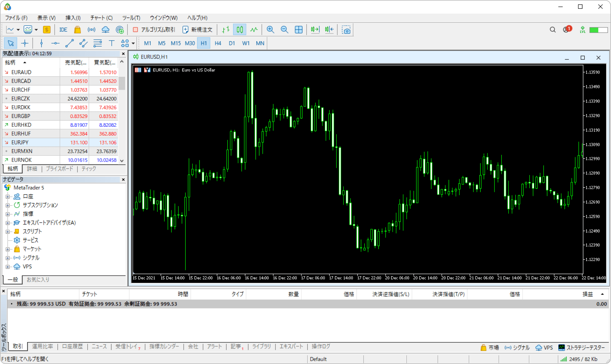The image size is (611, 364).
Task: Expand the 指標 indicators tree node
Action: [8, 214]
